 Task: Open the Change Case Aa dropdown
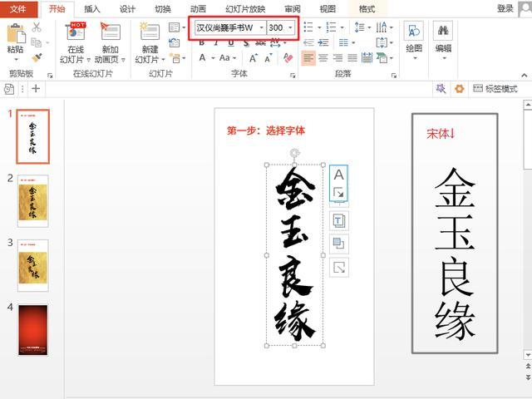click(227, 58)
